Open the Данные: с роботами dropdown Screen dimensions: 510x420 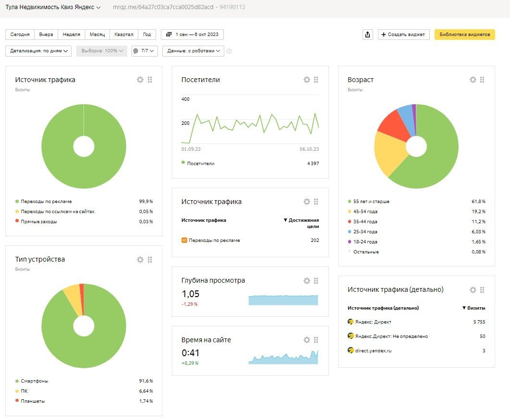click(x=193, y=51)
